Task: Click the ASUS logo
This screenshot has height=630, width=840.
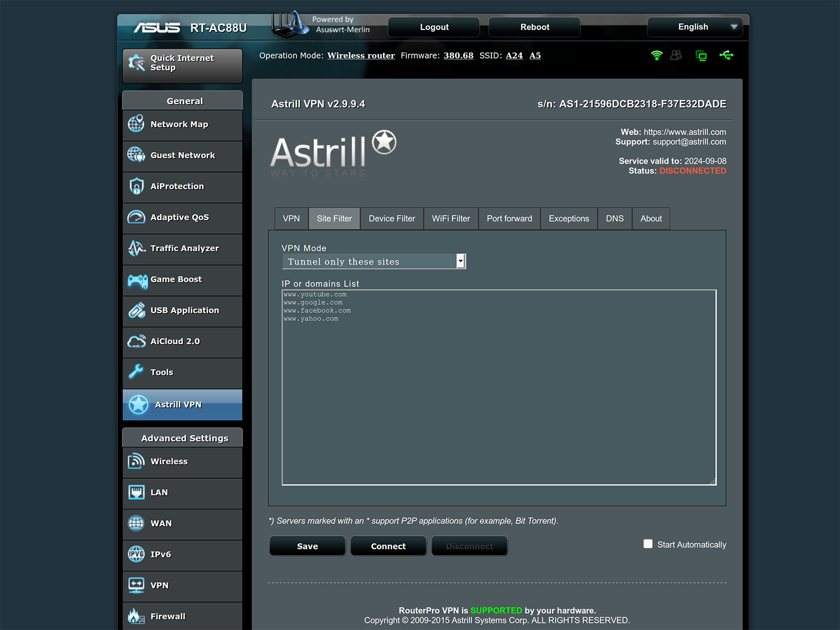Action: pos(156,27)
